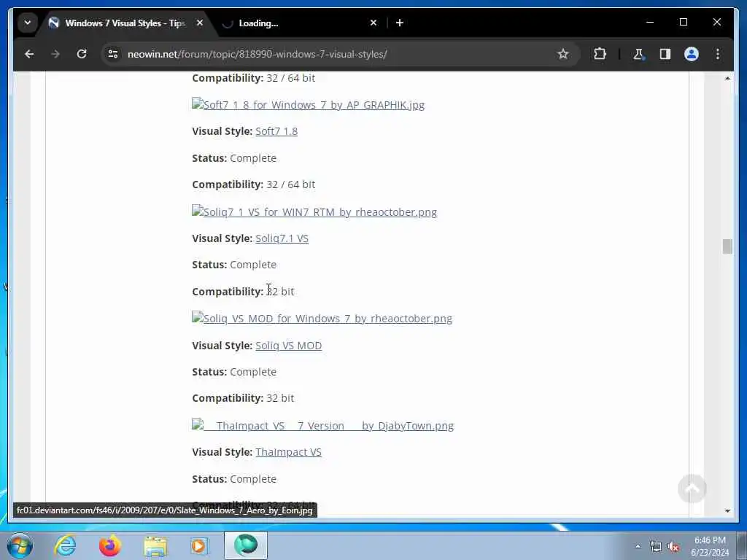Click 'Status: Complete' under Soft7 1.8
747x560 pixels.
pos(234,157)
